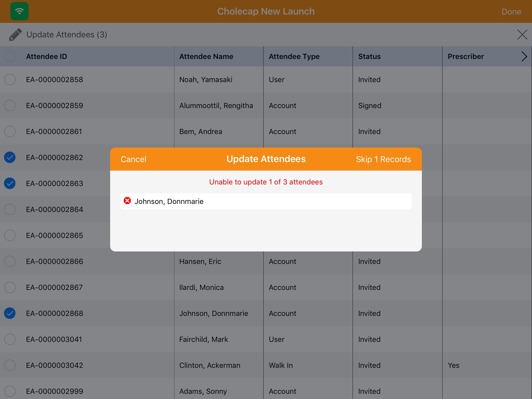This screenshot has height=399, width=532.
Task: Close the Update Attendees panel with X
Action: [522, 35]
